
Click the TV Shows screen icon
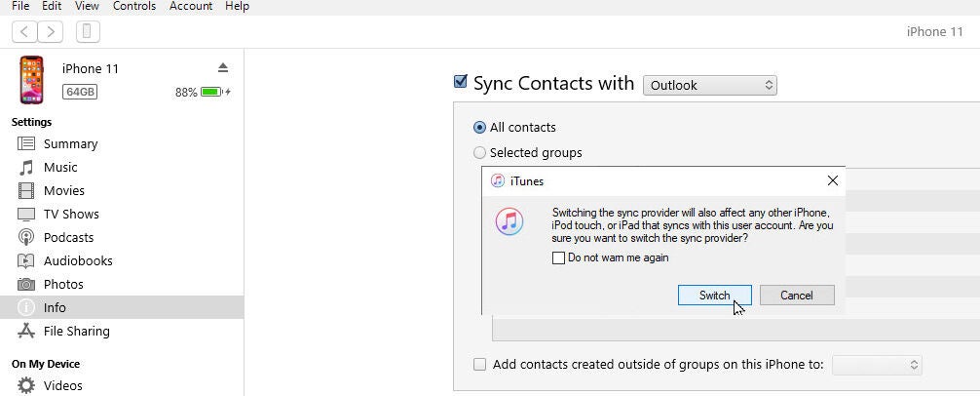26,214
